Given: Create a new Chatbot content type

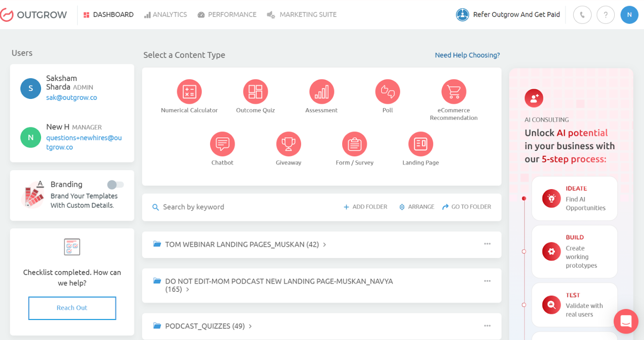Looking at the screenshot, I should pos(222,144).
